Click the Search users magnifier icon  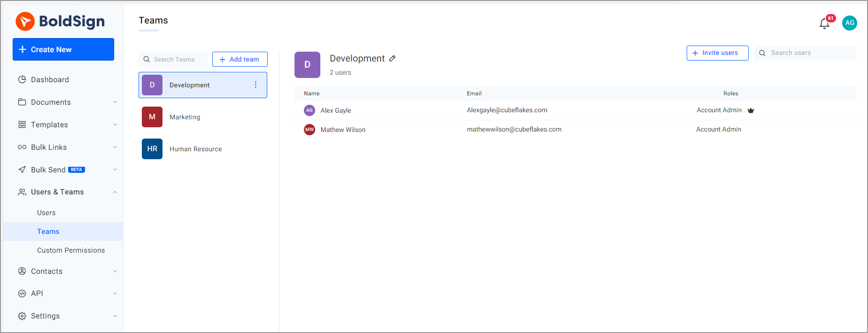[x=762, y=53]
